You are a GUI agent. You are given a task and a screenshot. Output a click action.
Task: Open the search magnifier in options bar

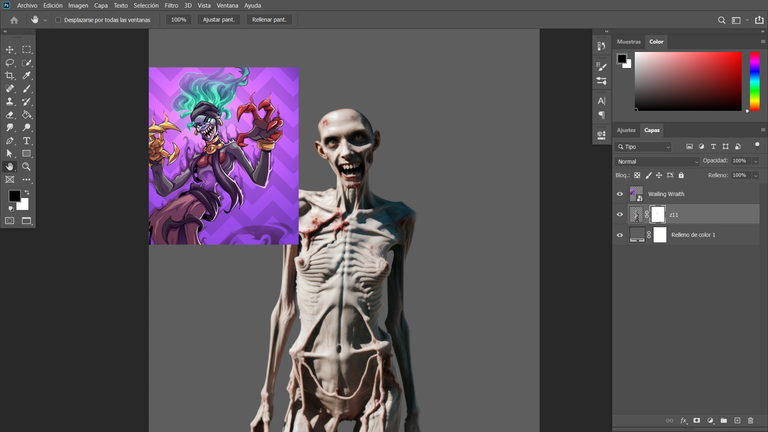(721, 20)
